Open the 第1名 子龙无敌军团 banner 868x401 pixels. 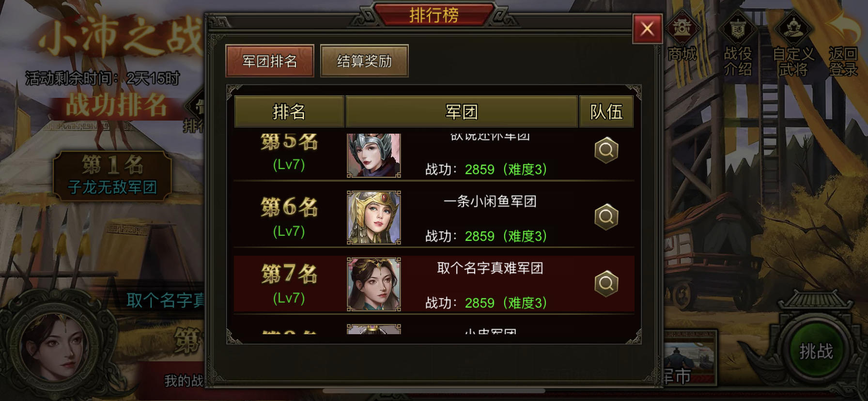pyautogui.click(x=112, y=176)
